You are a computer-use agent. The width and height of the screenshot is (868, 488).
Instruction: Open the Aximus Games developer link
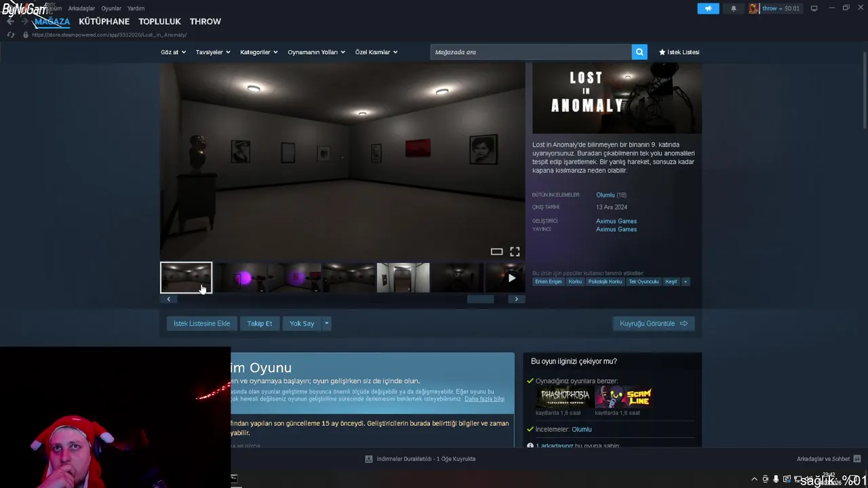(616, 221)
